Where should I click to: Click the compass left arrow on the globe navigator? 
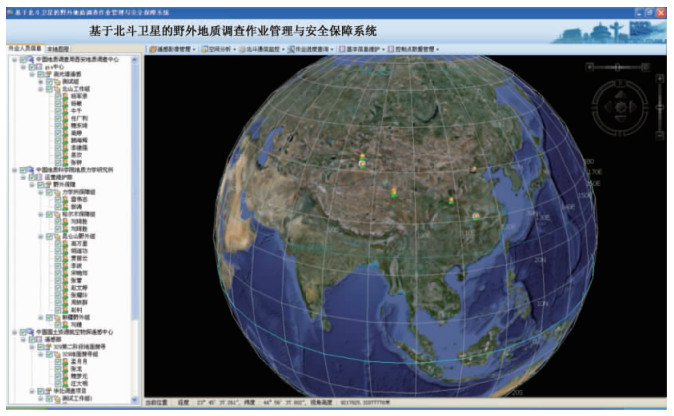[x=608, y=107]
